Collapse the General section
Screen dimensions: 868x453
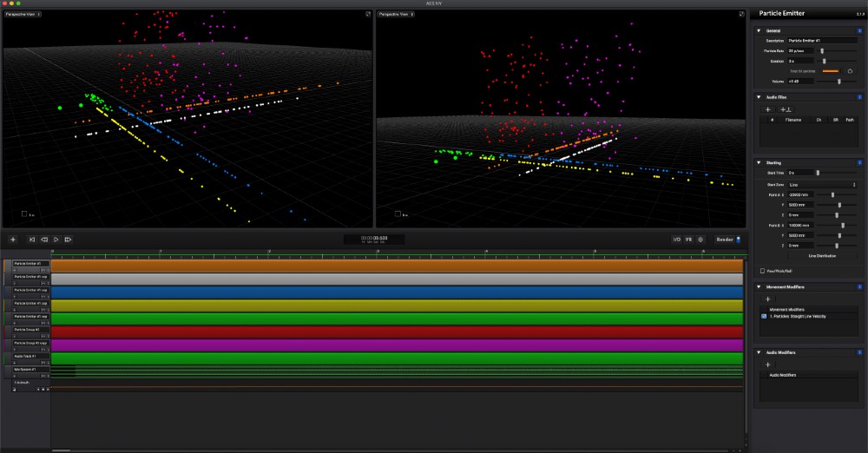point(759,30)
